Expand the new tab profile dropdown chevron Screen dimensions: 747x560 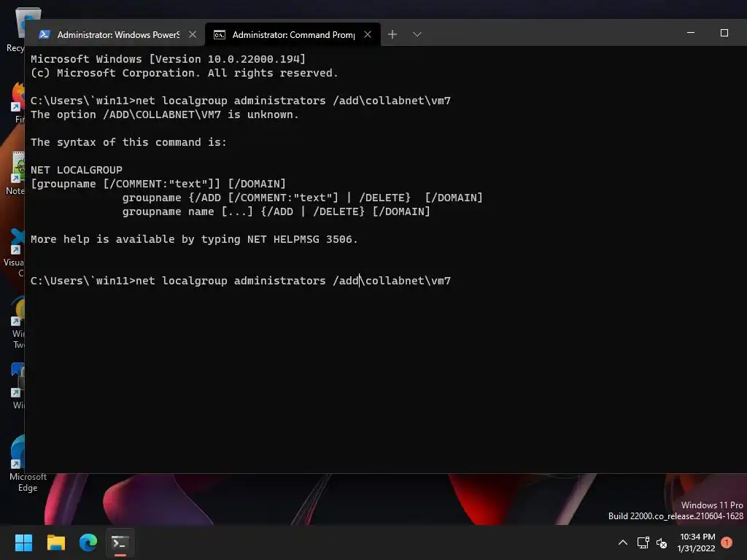417,34
